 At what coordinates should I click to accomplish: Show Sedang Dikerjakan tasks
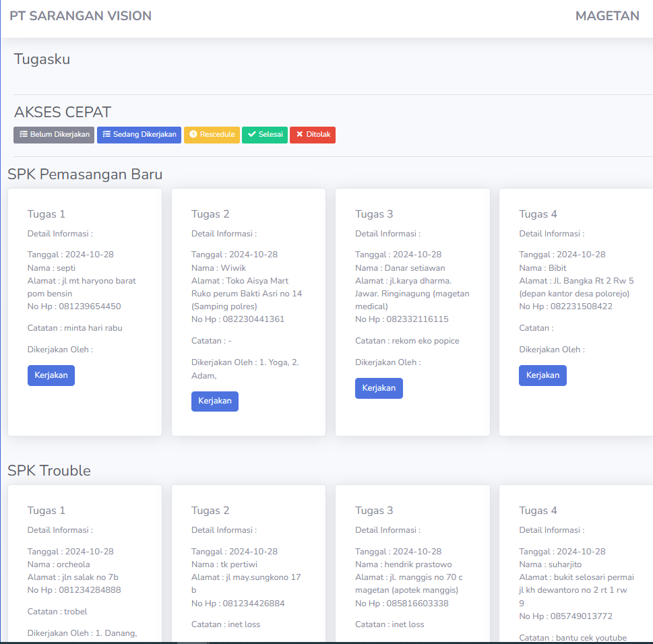(x=139, y=135)
